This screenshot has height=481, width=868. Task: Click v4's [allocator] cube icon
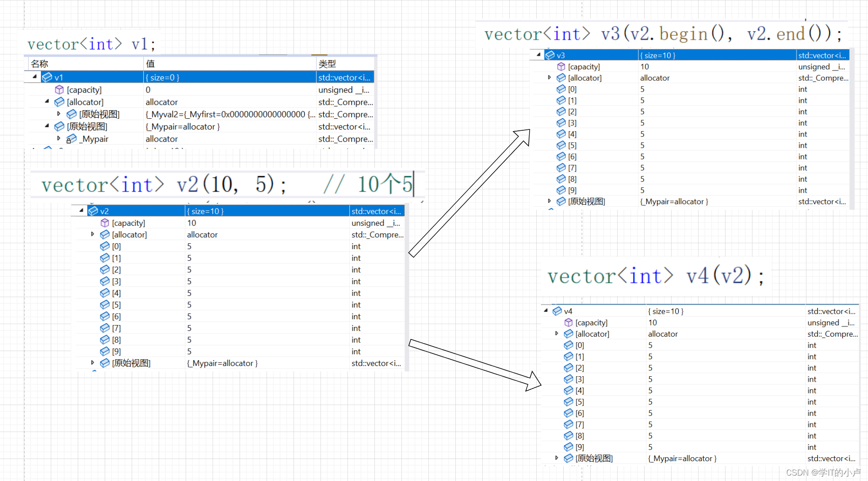pos(569,334)
